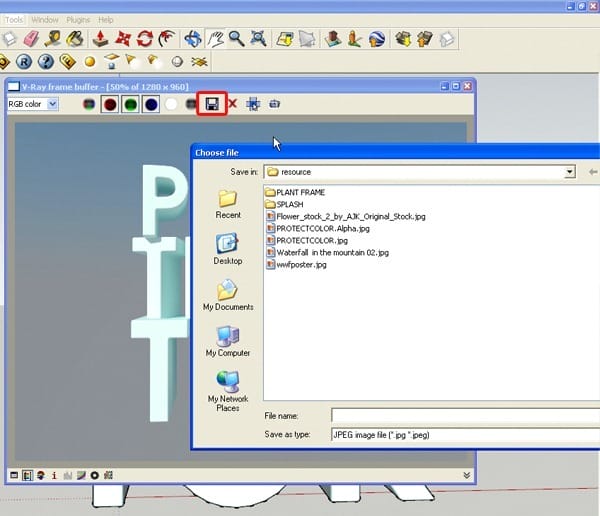Screen dimensions: 600x516
Task: Select the blue Orbit tool
Action: pyautogui.click(x=192, y=39)
